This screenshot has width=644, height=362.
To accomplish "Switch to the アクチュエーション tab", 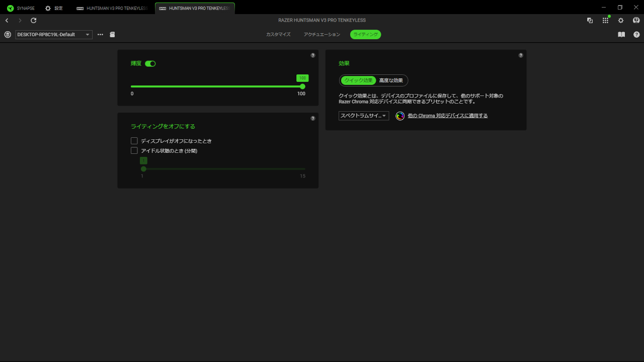I will 322,35.
